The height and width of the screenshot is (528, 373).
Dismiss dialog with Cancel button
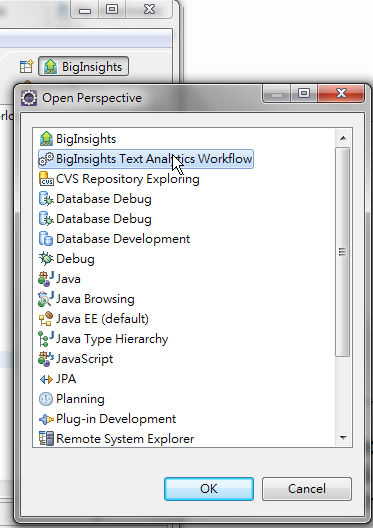(307, 489)
